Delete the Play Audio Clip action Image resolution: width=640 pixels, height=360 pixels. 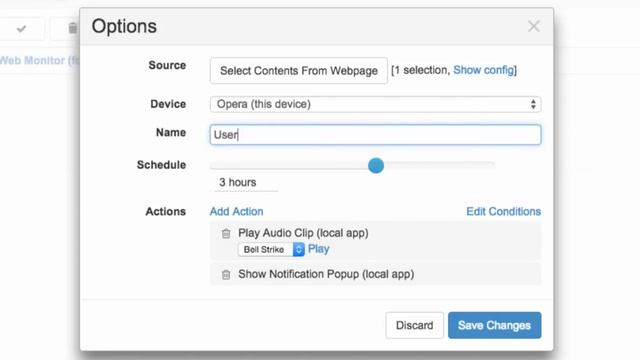click(x=226, y=233)
